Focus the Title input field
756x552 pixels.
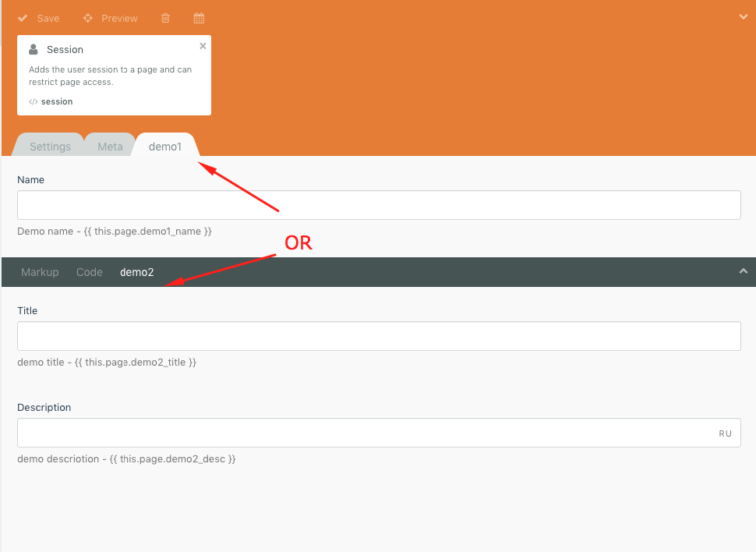click(x=379, y=336)
